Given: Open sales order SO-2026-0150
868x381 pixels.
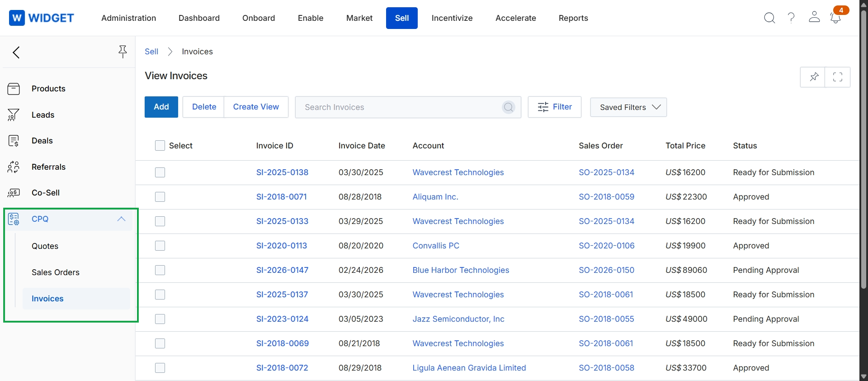Looking at the screenshot, I should tap(607, 270).
